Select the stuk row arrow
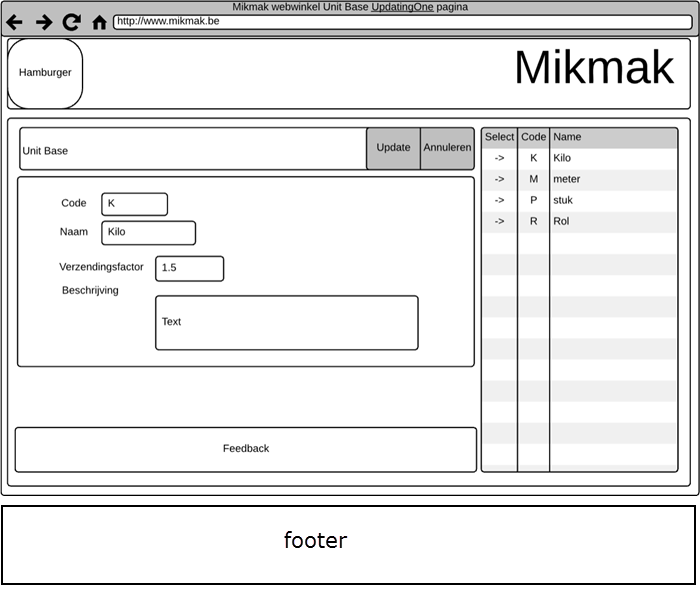Viewport: 700px width, 593px height. [499, 200]
